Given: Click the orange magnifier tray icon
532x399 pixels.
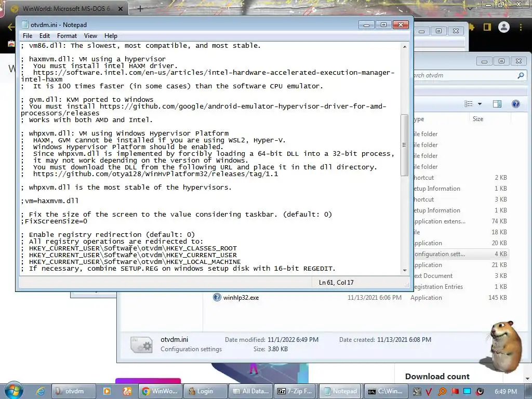Looking at the screenshot, I should pyautogui.click(x=442, y=392).
